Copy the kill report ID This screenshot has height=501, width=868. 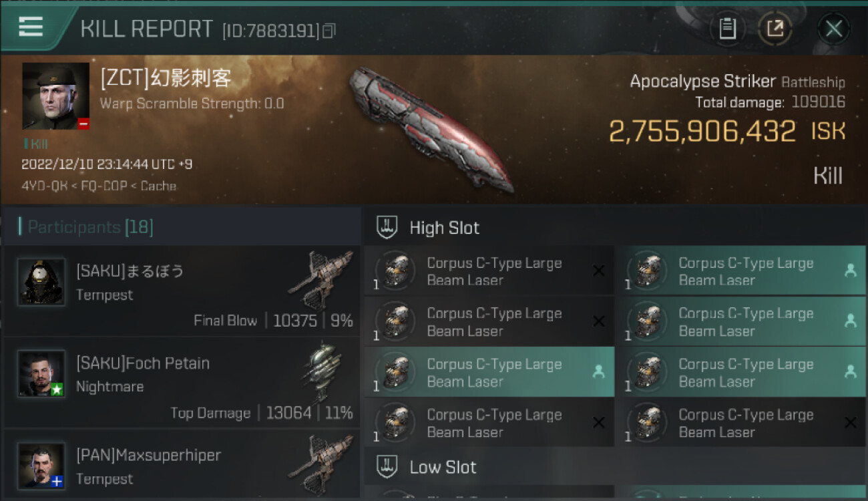[x=328, y=31]
